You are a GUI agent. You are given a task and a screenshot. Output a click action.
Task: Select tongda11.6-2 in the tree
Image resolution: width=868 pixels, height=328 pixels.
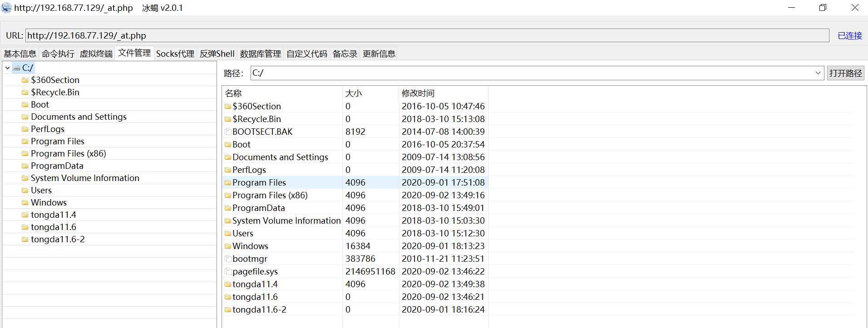58,239
